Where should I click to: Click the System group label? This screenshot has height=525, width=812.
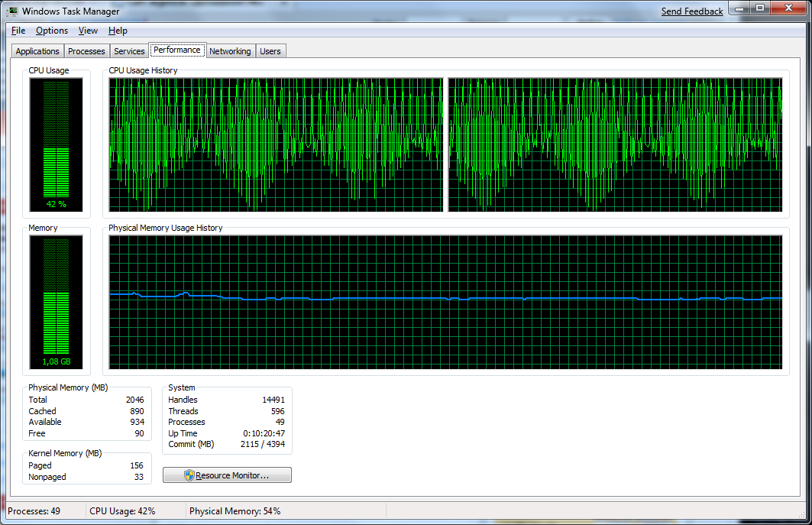[182, 387]
